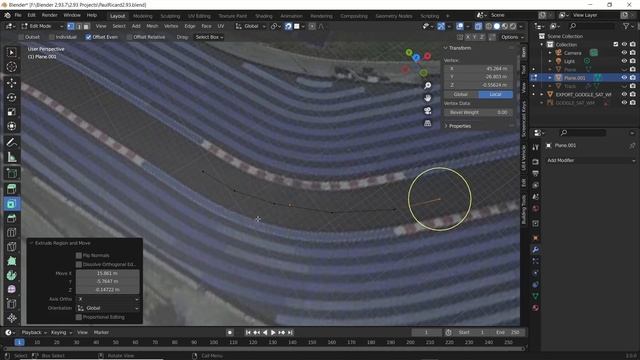
Task: Jump to the timeline start
Action: 248,333
